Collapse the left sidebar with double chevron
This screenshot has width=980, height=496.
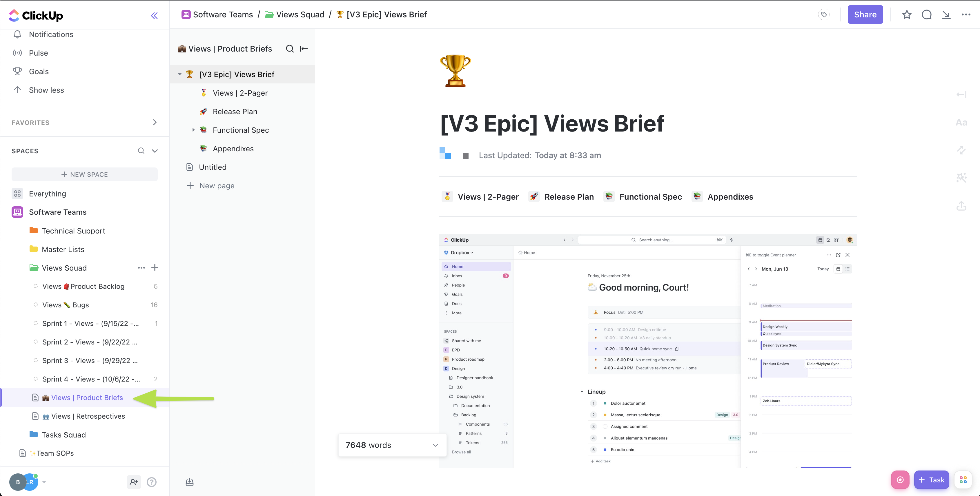154,16
